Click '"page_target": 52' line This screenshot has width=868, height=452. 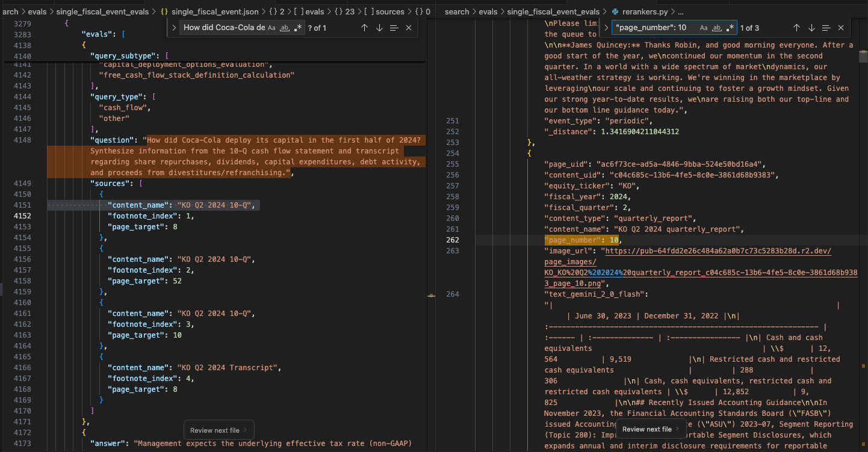point(144,281)
